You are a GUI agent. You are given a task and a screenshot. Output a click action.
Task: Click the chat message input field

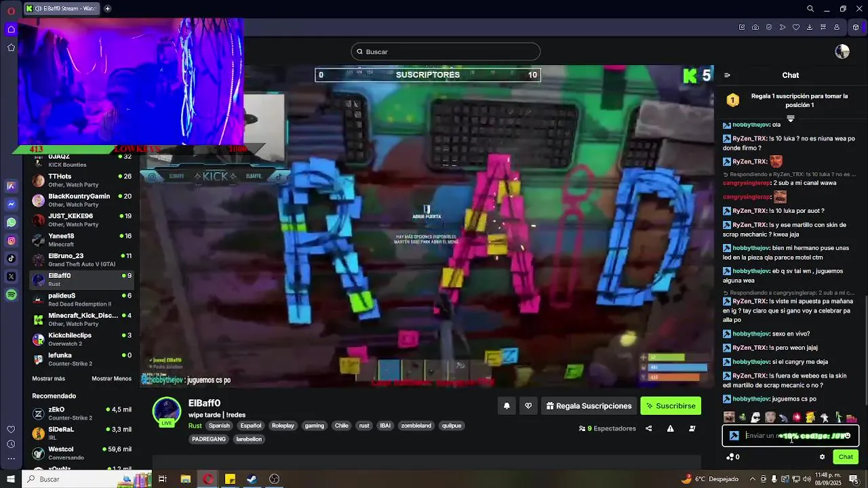point(791,436)
